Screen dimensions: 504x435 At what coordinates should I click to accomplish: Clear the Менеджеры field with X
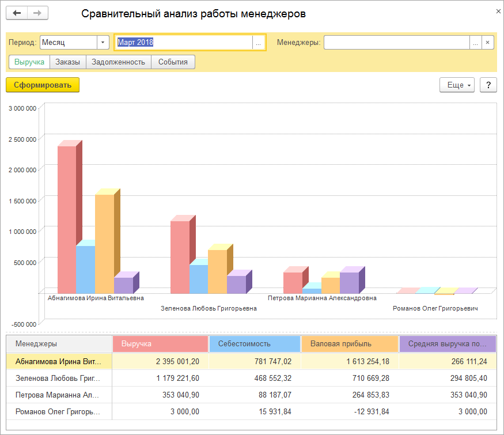488,43
